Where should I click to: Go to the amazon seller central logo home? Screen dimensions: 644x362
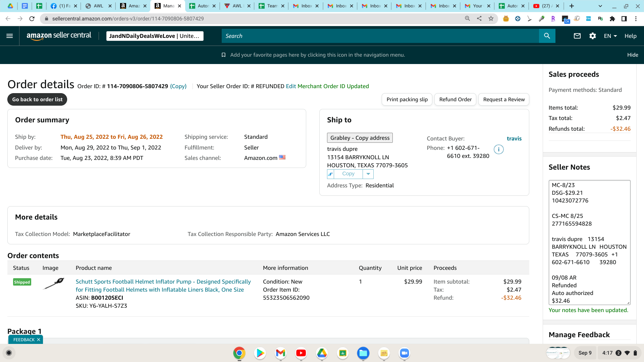coord(59,36)
